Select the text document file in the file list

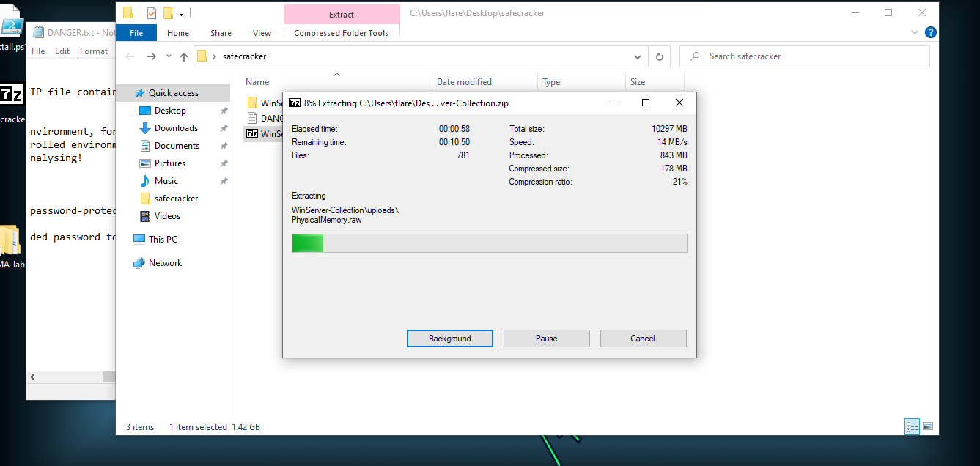tap(265, 118)
